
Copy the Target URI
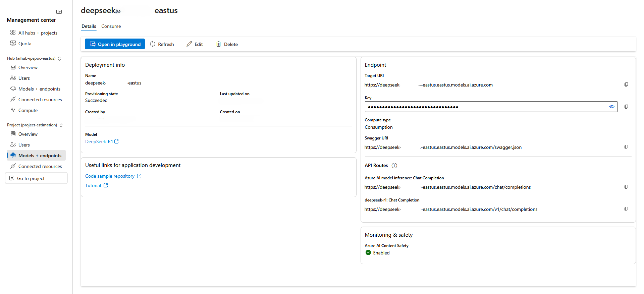[626, 84]
